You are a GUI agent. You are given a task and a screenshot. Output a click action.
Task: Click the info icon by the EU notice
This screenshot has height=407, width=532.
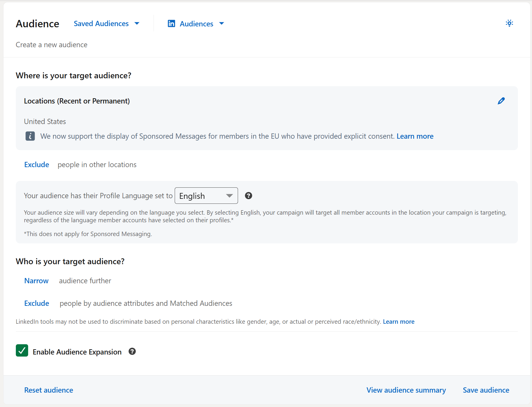point(30,136)
